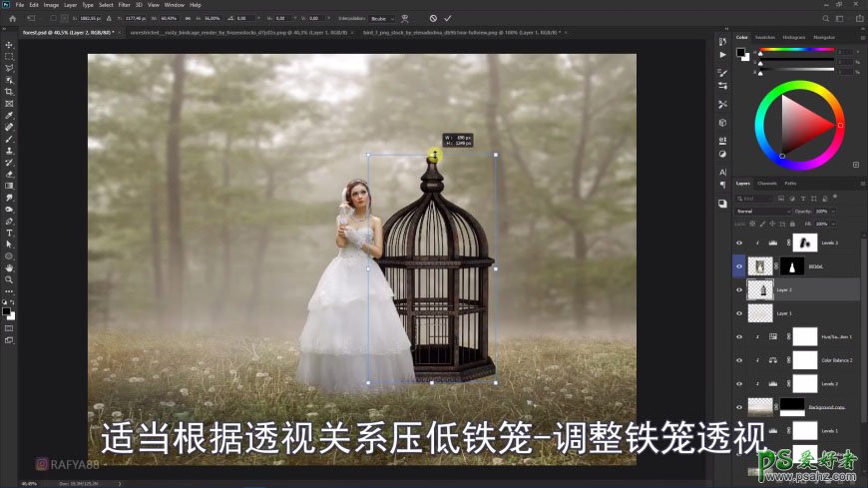Open the Color panel options menu
868x488 pixels.
tap(862, 38)
